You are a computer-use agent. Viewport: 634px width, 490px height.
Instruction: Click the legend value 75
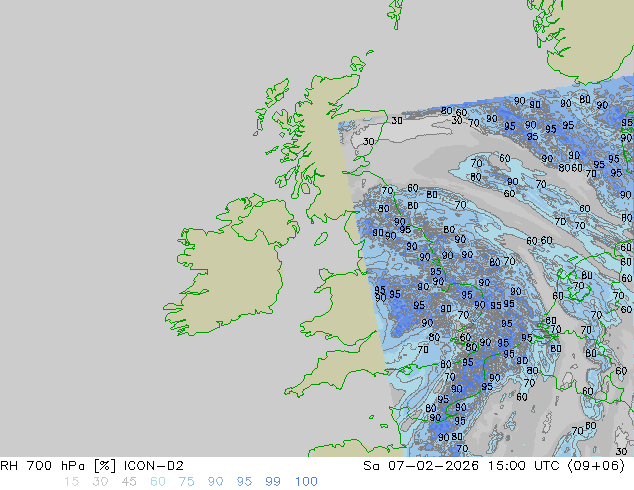[x=186, y=482]
